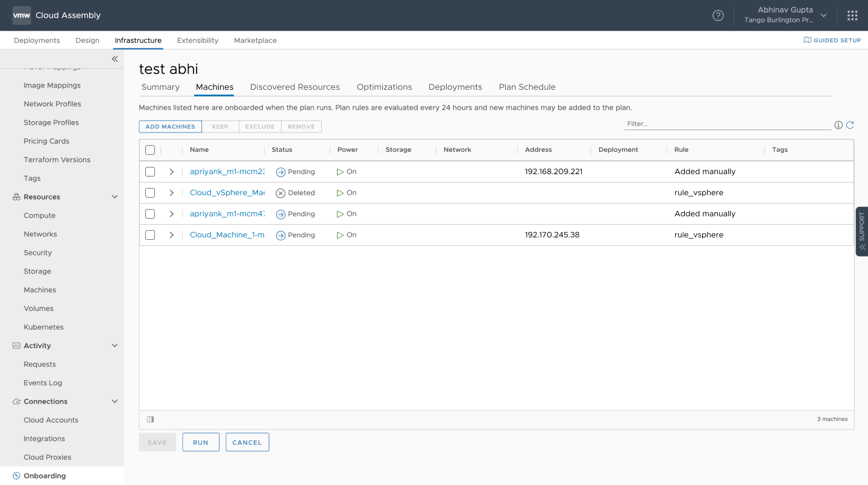Viewport: 868px width, 485px height.
Task: Open the Plan Schedule tab
Action: pyautogui.click(x=527, y=87)
